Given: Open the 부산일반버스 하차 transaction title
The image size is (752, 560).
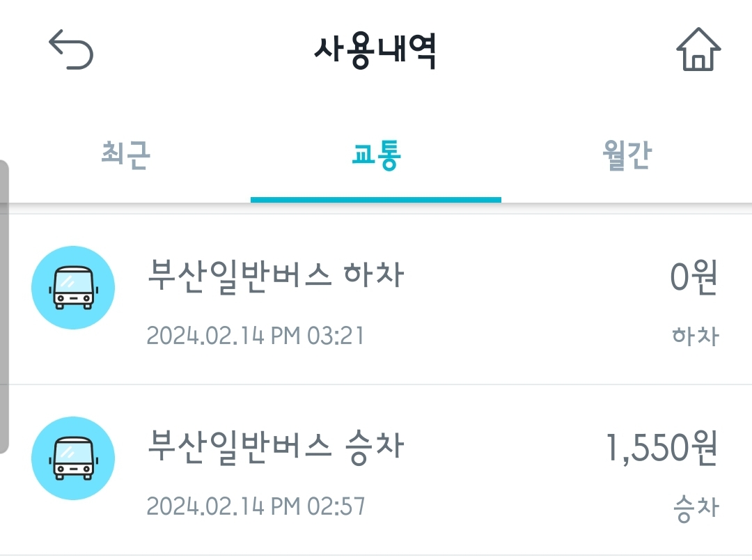Looking at the screenshot, I should coord(276,274).
